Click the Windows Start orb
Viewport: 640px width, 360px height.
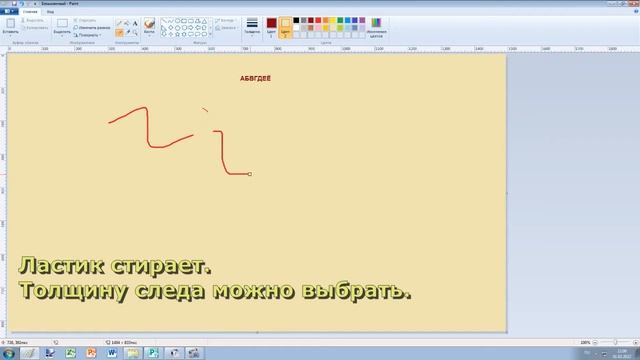click(x=9, y=353)
